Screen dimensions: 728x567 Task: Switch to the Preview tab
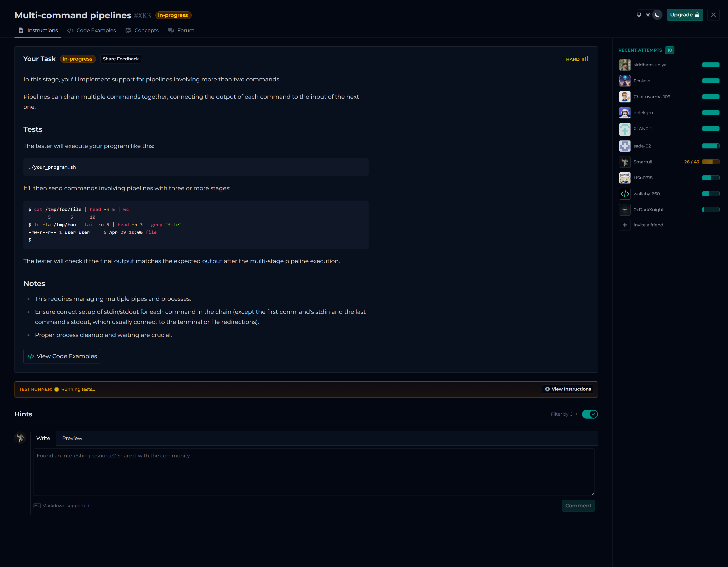pos(72,438)
